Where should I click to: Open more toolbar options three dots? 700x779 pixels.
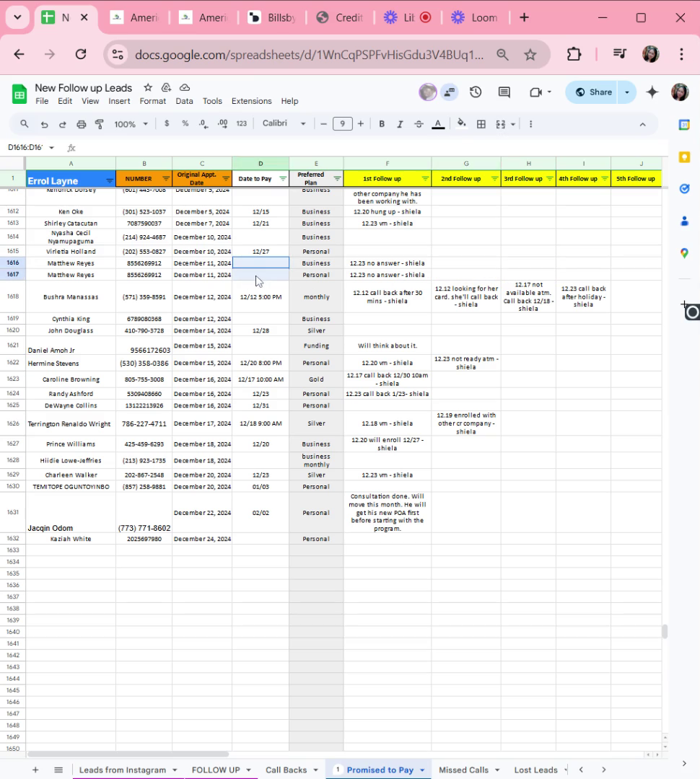(x=530, y=124)
